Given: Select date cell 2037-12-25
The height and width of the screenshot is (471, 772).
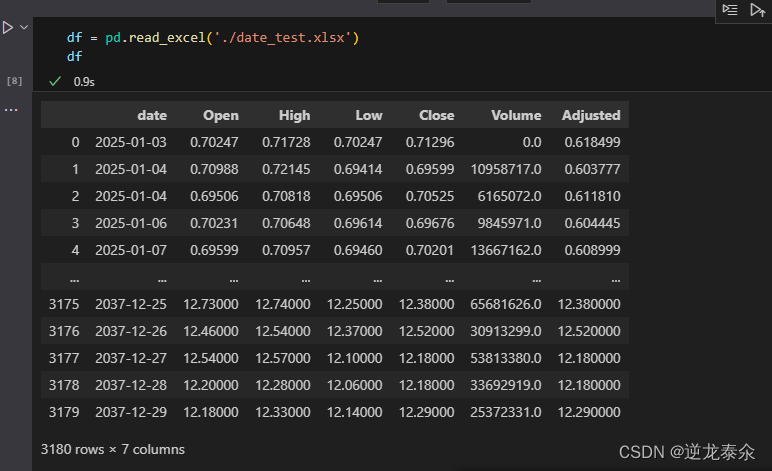Looking at the screenshot, I should 131,304.
